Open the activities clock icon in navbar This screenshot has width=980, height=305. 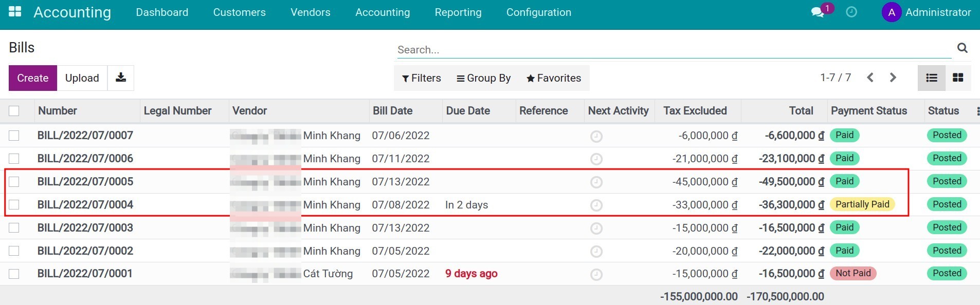point(851,12)
